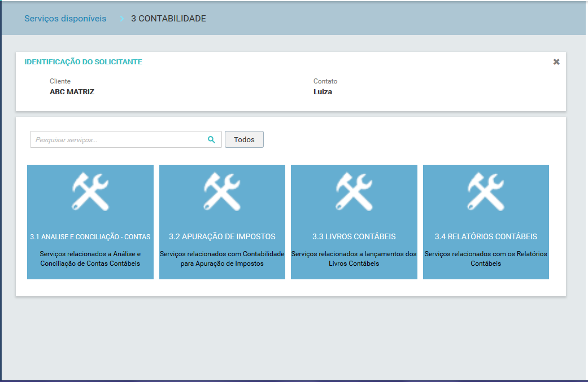Click the hammer-wrench icon of tile 3.1
The image size is (588, 382).
[90, 192]
